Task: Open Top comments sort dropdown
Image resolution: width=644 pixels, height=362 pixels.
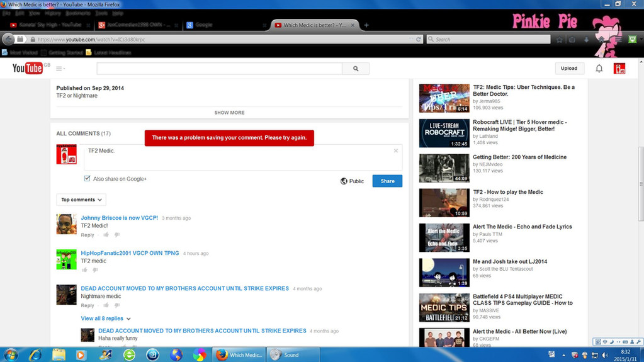Action: tap(81, 200)
